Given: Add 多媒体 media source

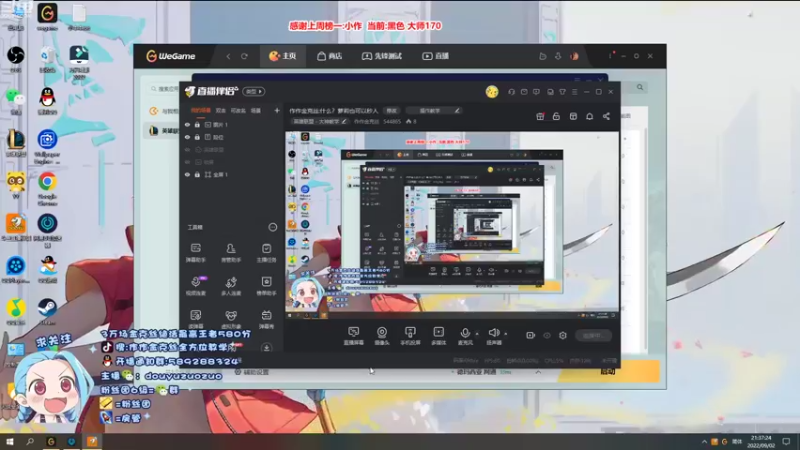Looking at the screenshot, I should (438, 336).
